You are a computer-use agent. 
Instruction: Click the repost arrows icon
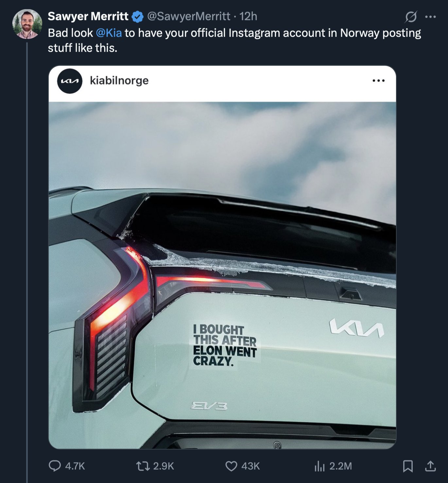pyautogui.click(x=143, y=466)
